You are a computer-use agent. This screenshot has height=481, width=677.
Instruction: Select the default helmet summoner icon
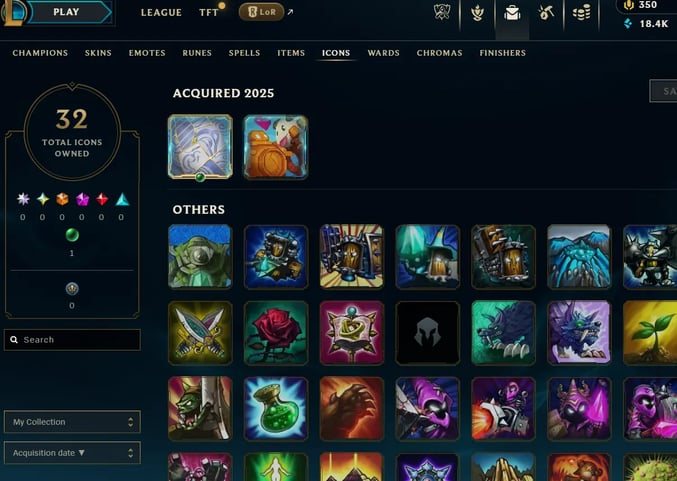(427, 333)
